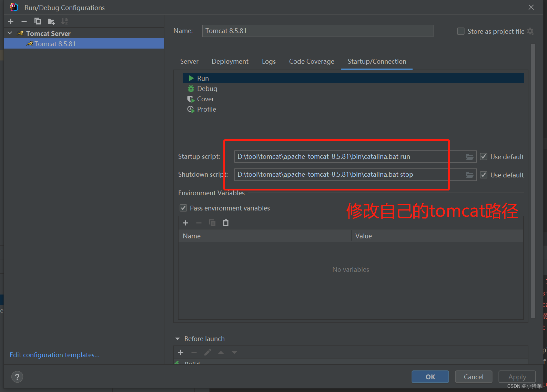Collapse the Tomcat Server tree node
The image size is (547, 392).
tap(10, 33)
